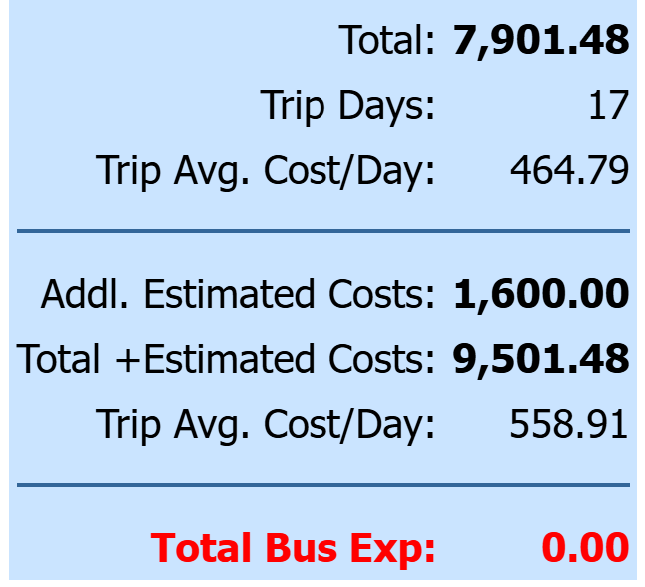Select the 464.79 cost per day value

tap(569, 170)
